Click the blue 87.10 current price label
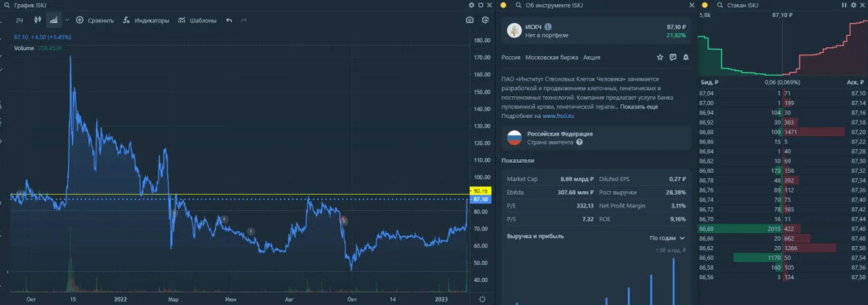The width and height of the screenshot is (868, 305). (481, 199)
